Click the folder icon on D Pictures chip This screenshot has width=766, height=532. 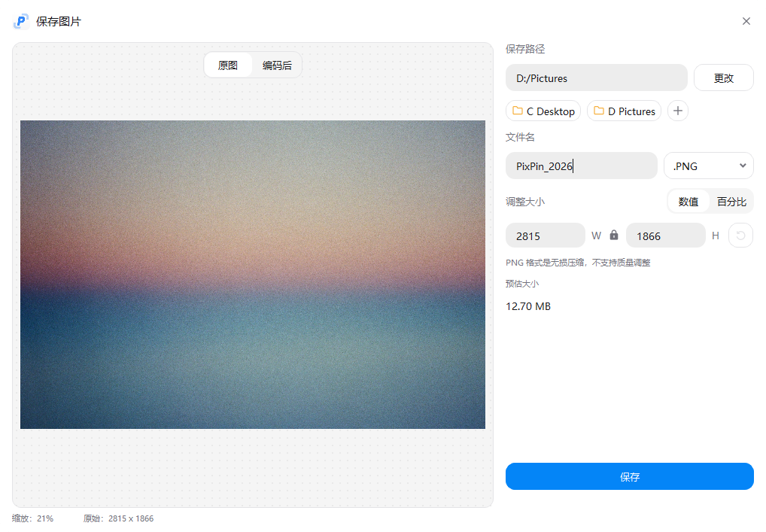click(599, 111)
